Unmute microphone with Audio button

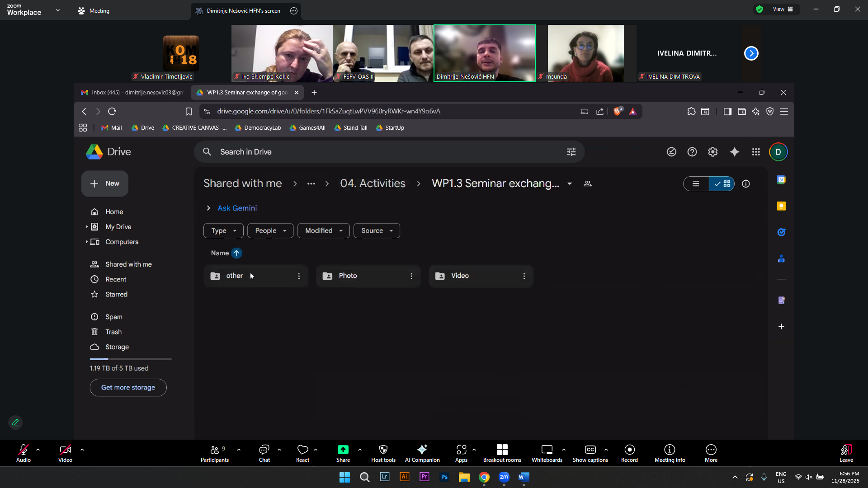click(24, 453)
